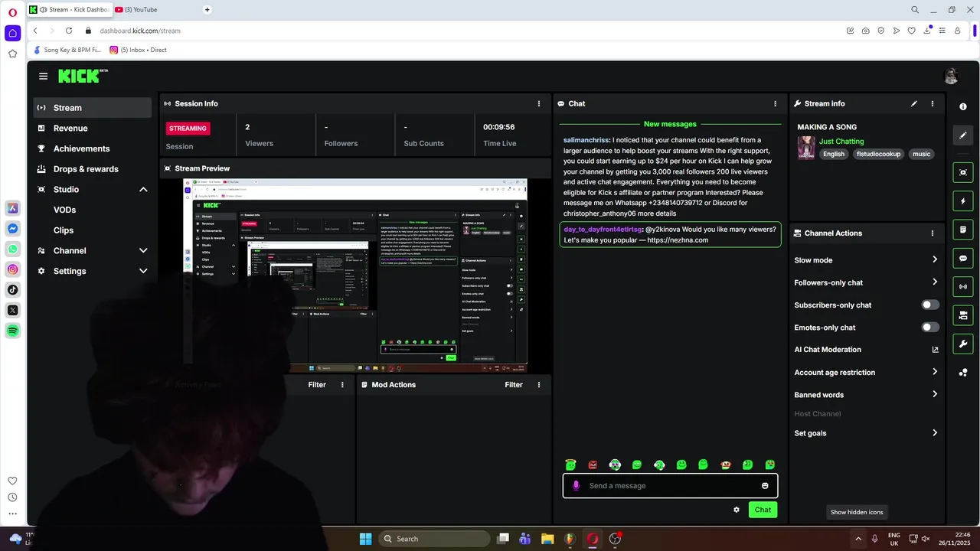Click the lightning bolt rail icon
Viewport: 980px width, 551px height.
point(963,201)
